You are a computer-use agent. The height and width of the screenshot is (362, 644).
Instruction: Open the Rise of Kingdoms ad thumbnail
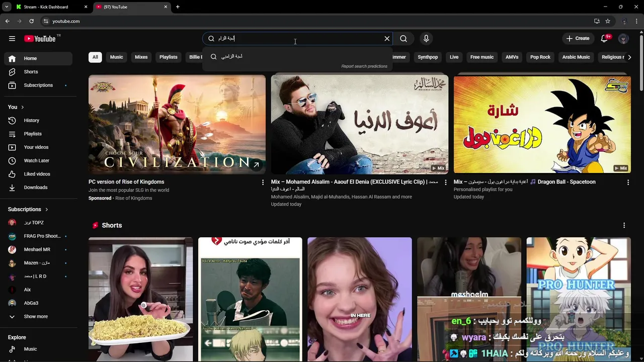click(x=177, y=124)
